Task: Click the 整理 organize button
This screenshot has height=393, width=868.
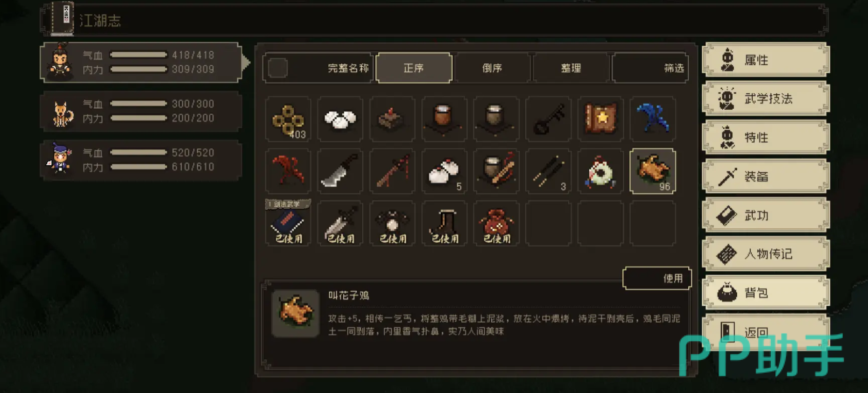Action: pyautogui.click(x=571, y=68)
